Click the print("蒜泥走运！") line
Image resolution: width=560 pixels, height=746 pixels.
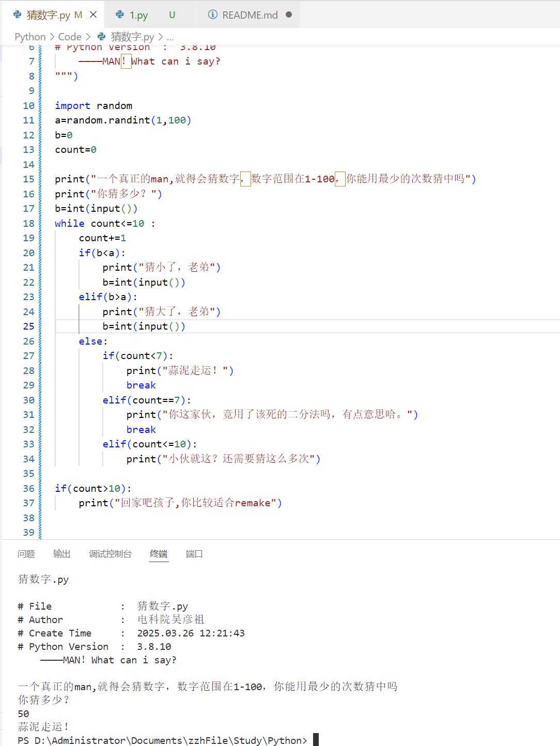point(180,370)
